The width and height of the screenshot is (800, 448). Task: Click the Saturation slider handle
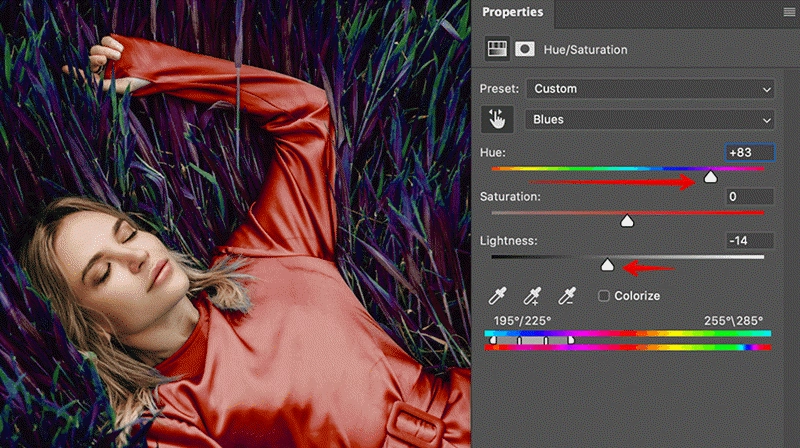[627, 221]
